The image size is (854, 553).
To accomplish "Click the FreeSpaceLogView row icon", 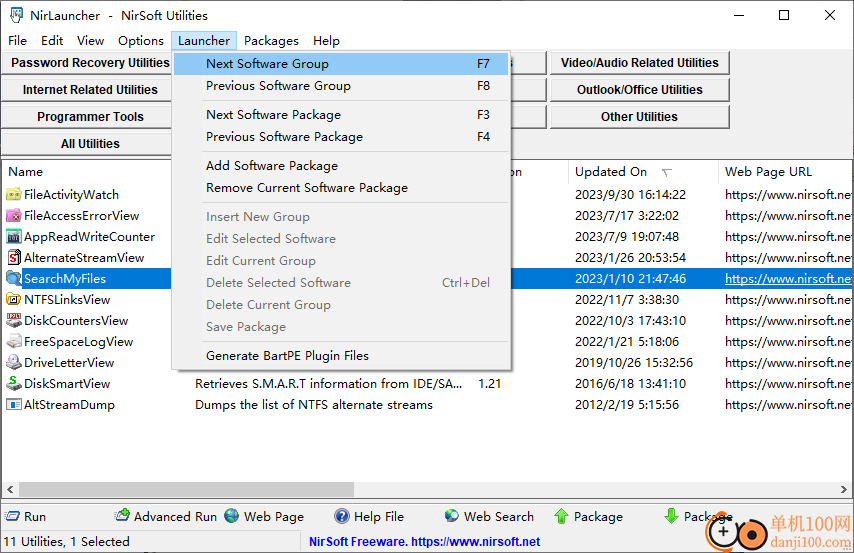I will (x=14, y=342).
